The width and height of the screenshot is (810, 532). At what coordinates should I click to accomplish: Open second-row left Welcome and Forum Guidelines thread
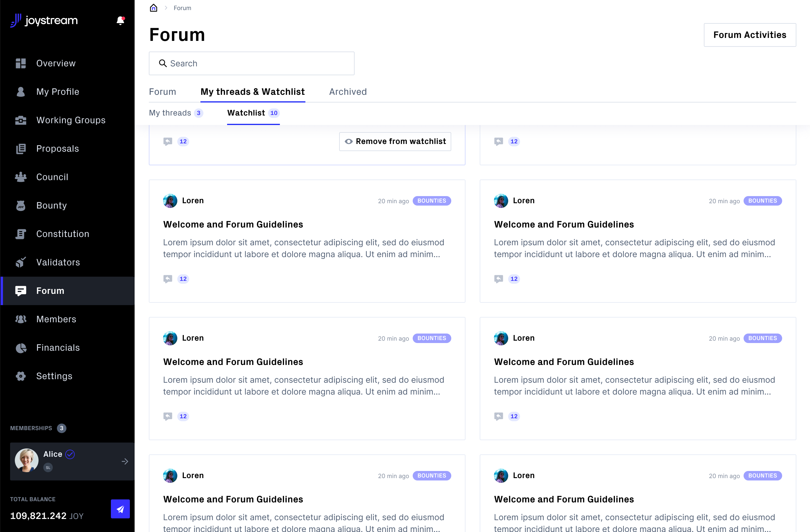(233, 224)
